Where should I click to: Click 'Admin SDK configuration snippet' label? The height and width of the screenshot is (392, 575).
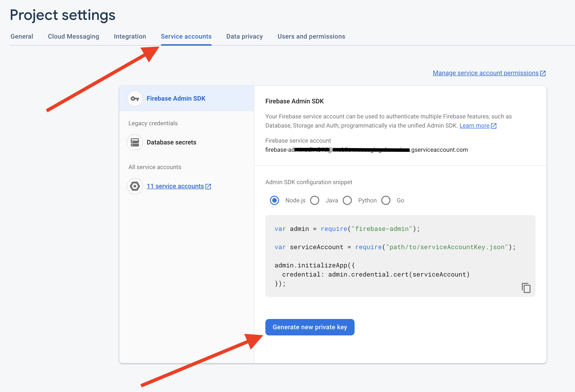point(308,182)
